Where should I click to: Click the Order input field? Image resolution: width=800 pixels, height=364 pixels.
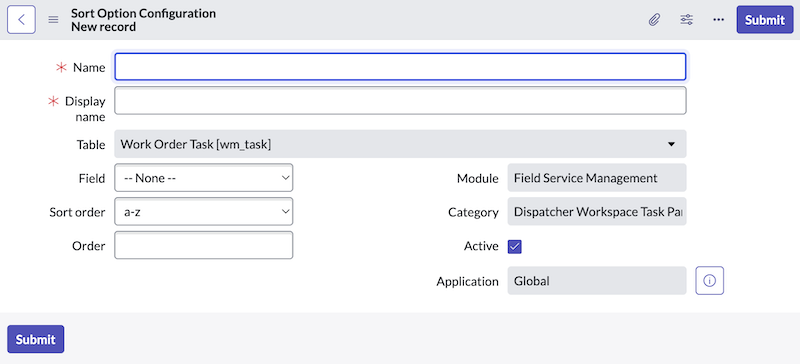(204, 245)
